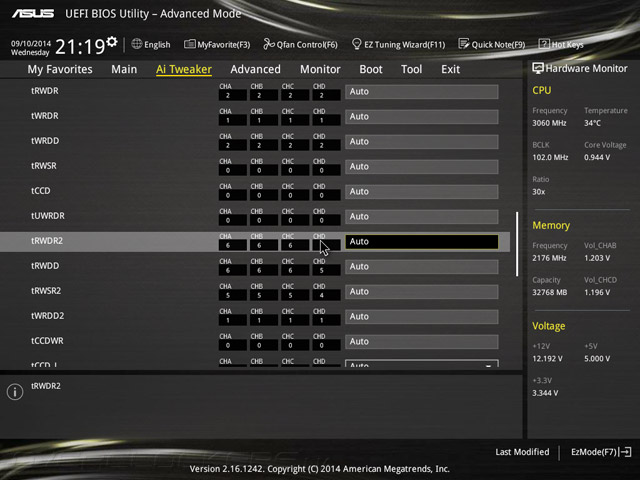This screenshot has width=640, height=480.
Task: Click the BCLK 102.0 MHz value
Action: click(550, 158)
